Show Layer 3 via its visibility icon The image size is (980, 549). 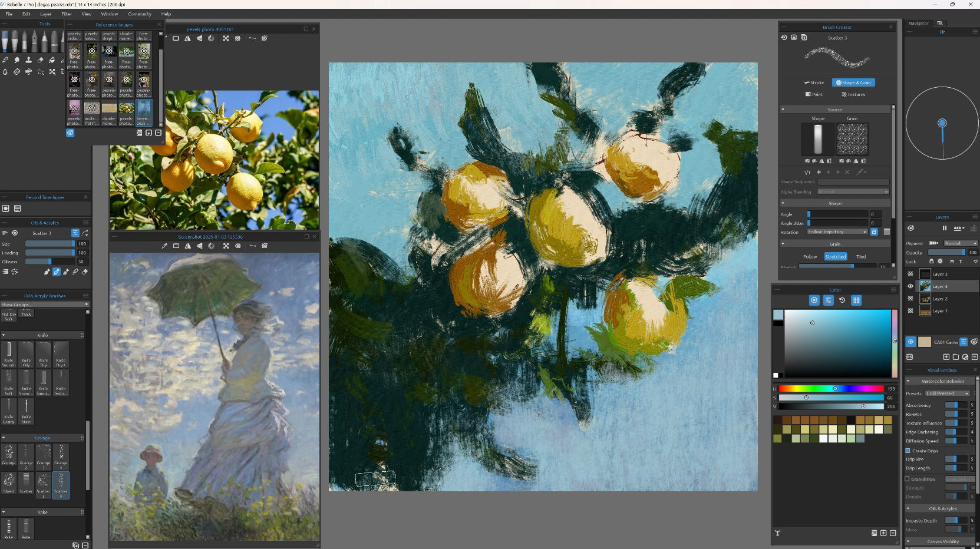[x=910, y=274]
